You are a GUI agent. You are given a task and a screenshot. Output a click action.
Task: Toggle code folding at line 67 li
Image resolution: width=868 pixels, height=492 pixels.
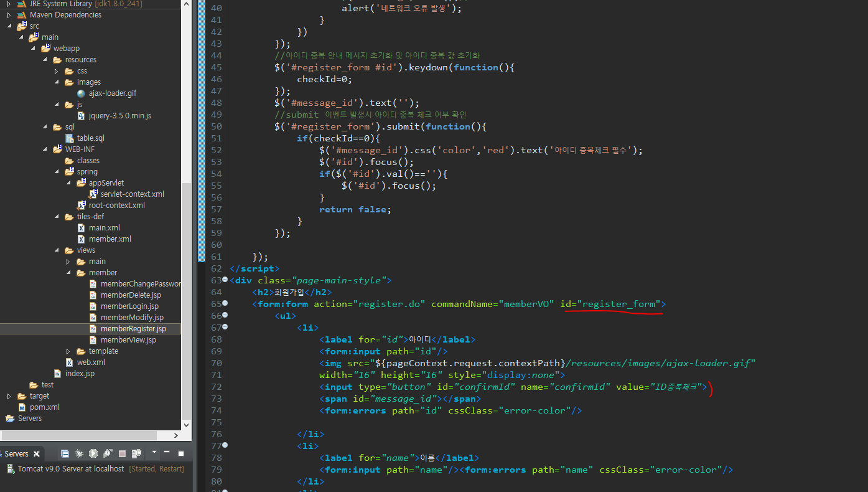pyautogui.click(x=225, y=327)
